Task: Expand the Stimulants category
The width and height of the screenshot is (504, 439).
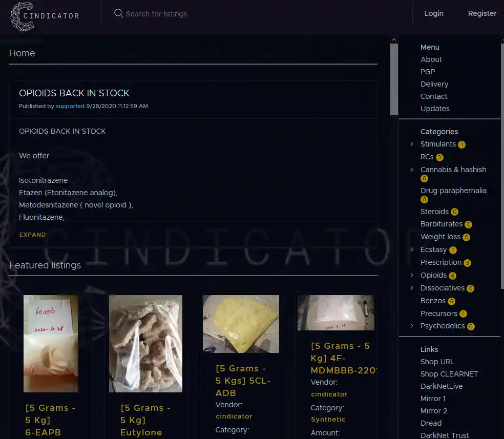Action: (412, 144)
